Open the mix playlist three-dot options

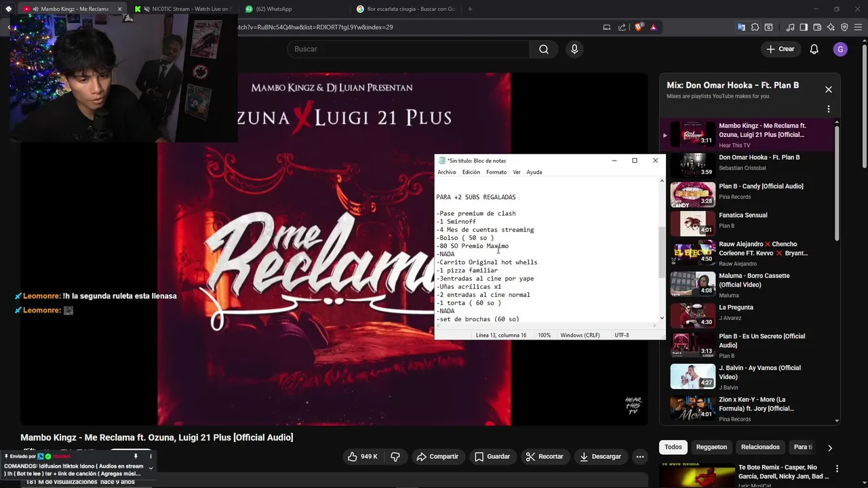tap(828, 109)
